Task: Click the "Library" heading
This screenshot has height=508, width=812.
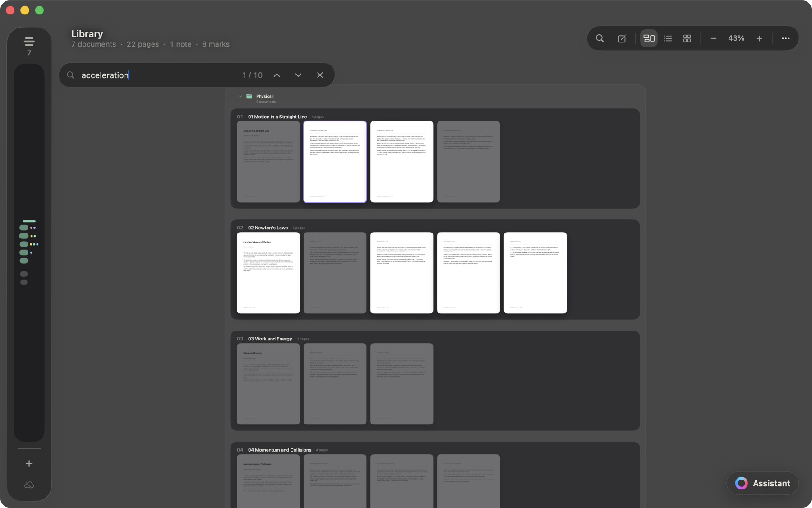Action: (87, 34)
